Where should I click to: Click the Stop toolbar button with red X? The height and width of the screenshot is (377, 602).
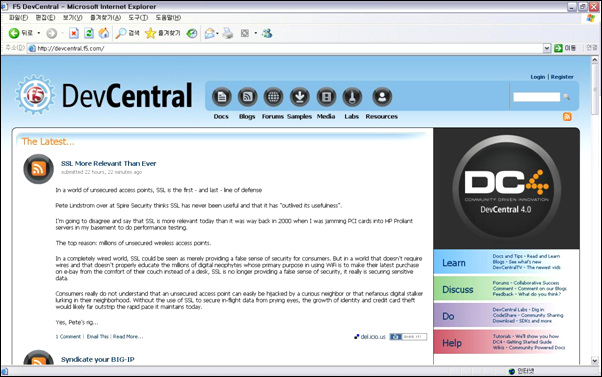pos(74,33)
